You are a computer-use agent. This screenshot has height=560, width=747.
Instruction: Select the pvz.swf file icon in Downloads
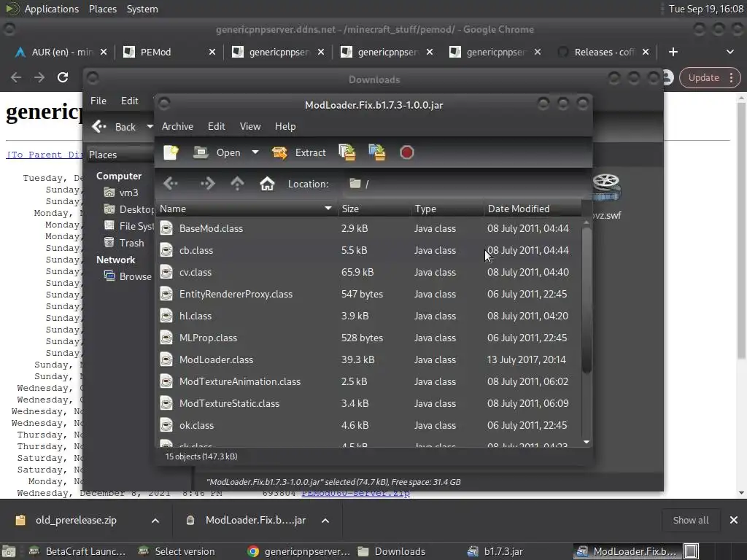[x=605, y=187]
